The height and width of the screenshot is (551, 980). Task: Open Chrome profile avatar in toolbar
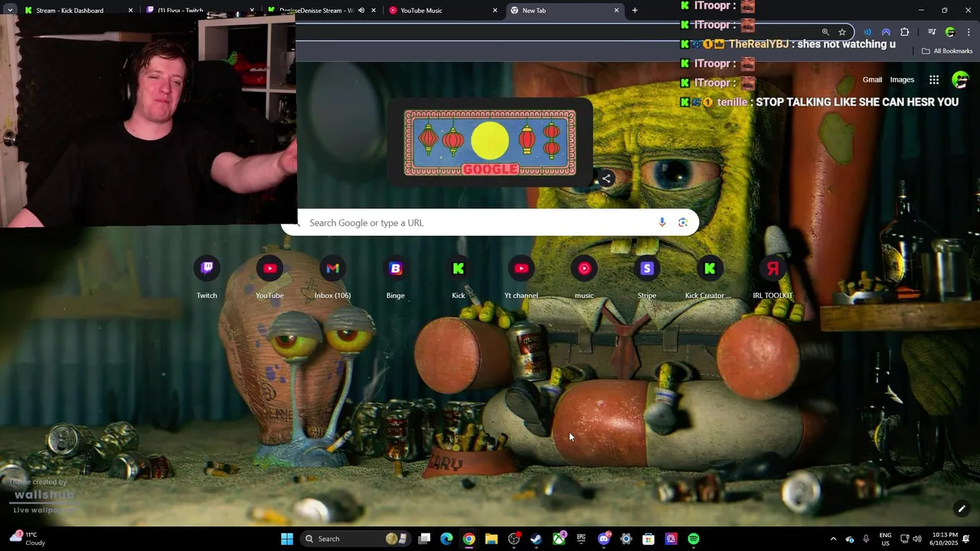pyautogui.click(x=950, y=32)
